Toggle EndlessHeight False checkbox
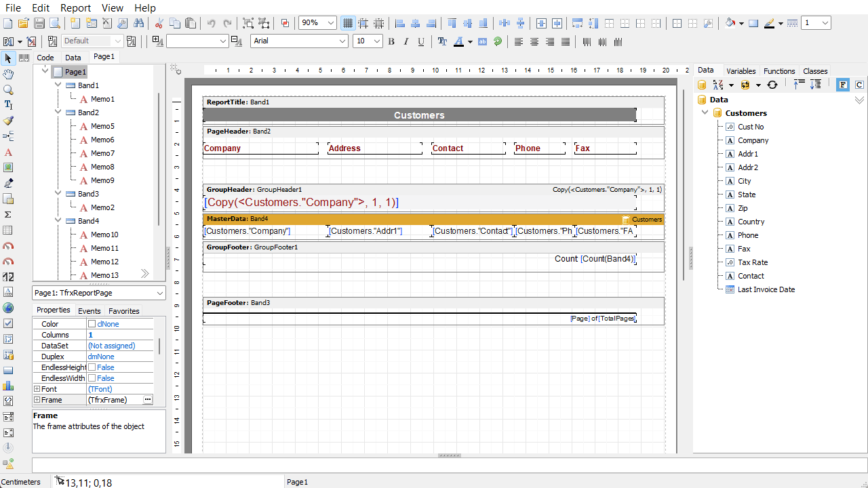868x488 pixels. click(92, 367)
